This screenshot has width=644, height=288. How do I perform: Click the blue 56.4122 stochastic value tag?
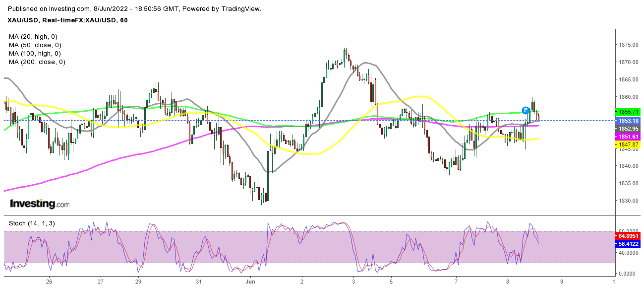pos(628,244)
